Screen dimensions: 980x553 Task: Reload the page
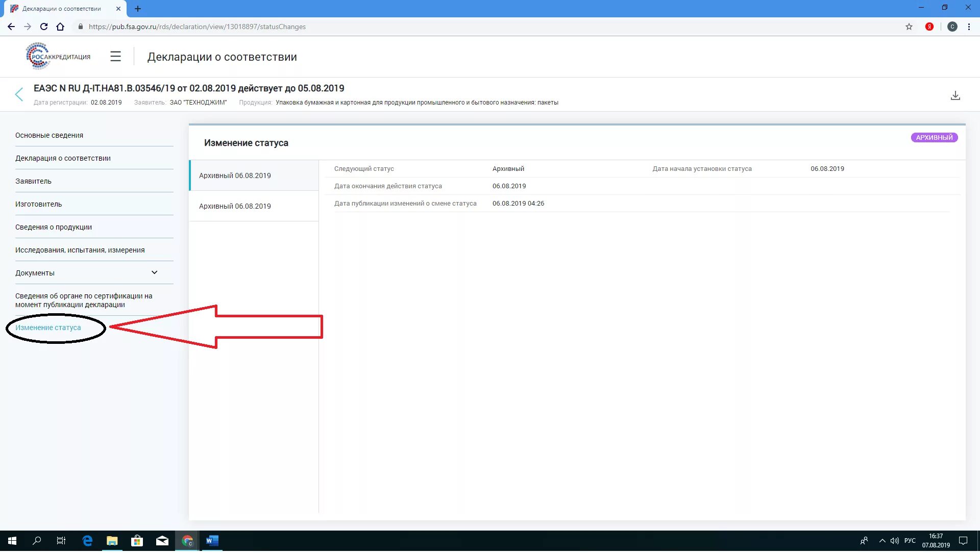coord(44,27)
